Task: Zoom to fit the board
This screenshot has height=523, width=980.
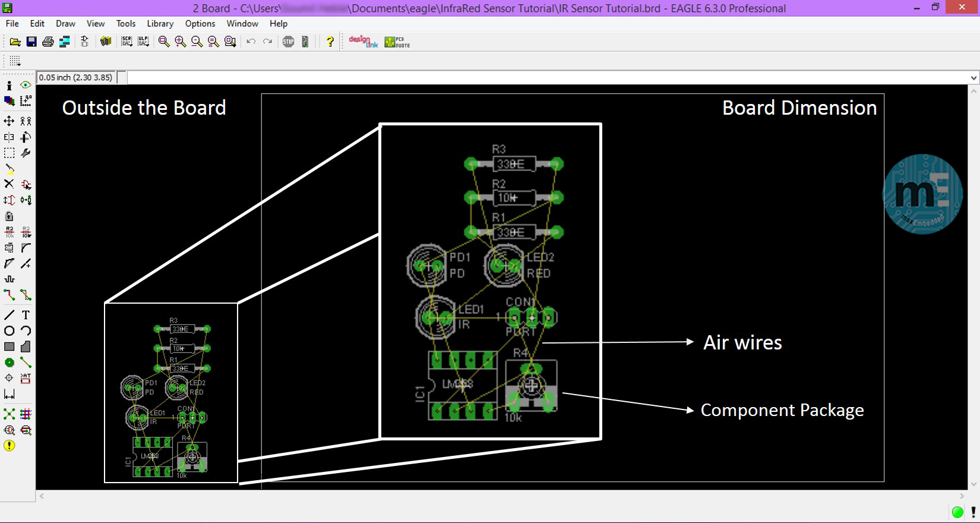Action: tap(164, 42)
